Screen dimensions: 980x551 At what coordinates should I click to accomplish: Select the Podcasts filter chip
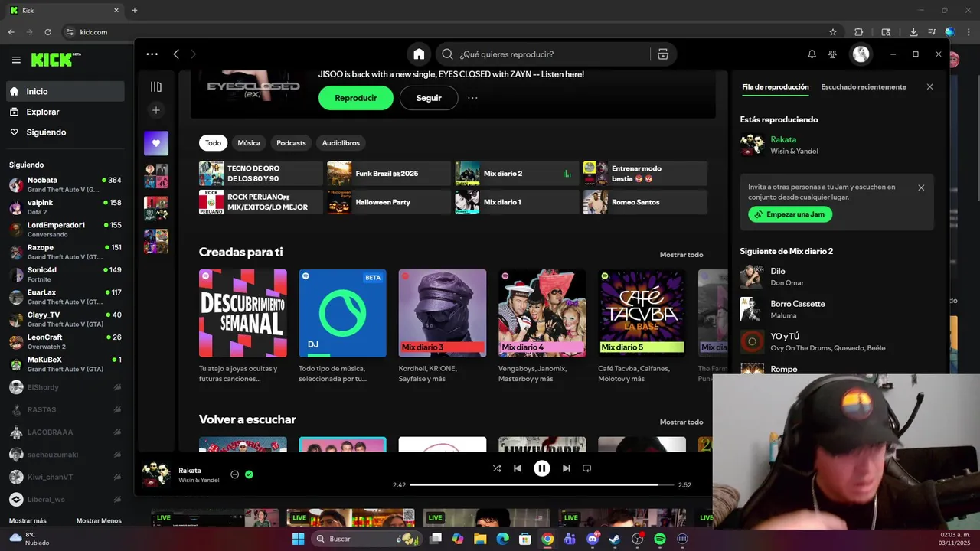(291, 143)
